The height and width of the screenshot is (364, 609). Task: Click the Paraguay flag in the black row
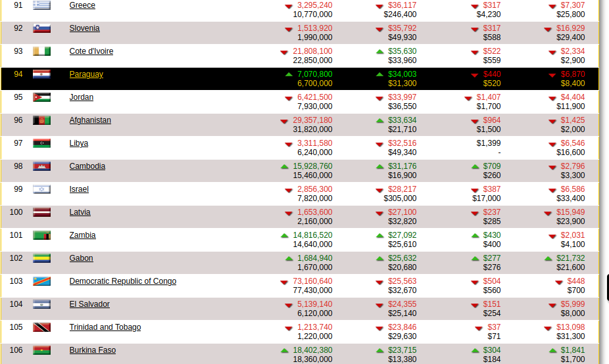click(x=41, y=74)
